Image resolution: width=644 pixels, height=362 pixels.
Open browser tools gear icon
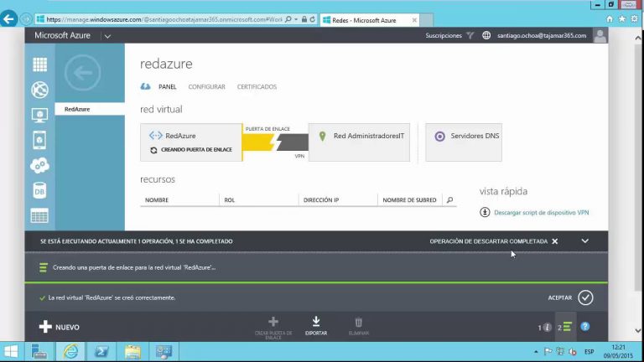click(635, 19)
